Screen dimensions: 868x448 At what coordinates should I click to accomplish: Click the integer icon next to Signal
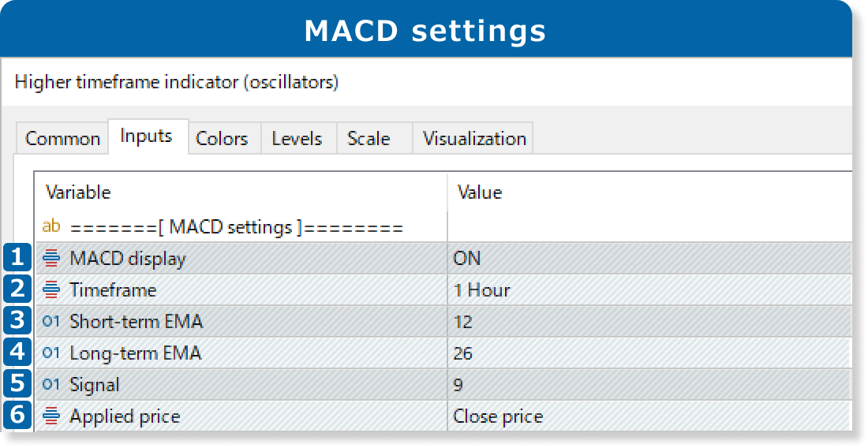tap(51, 385)
